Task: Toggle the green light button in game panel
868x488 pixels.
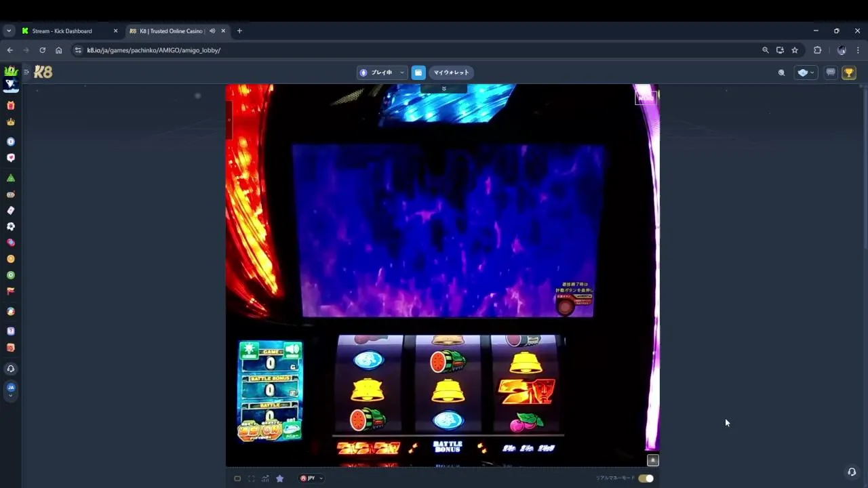Action: 249,350
